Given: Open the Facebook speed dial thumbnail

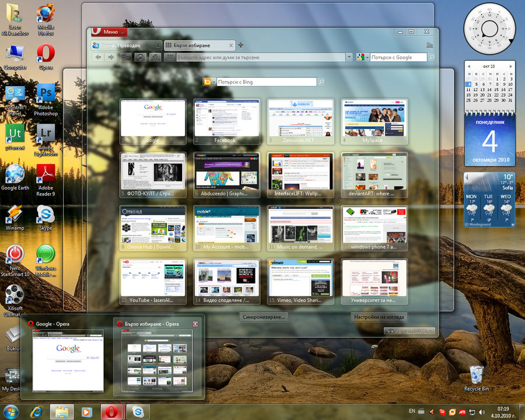Looking at the screenshot, I should [227, 121].
